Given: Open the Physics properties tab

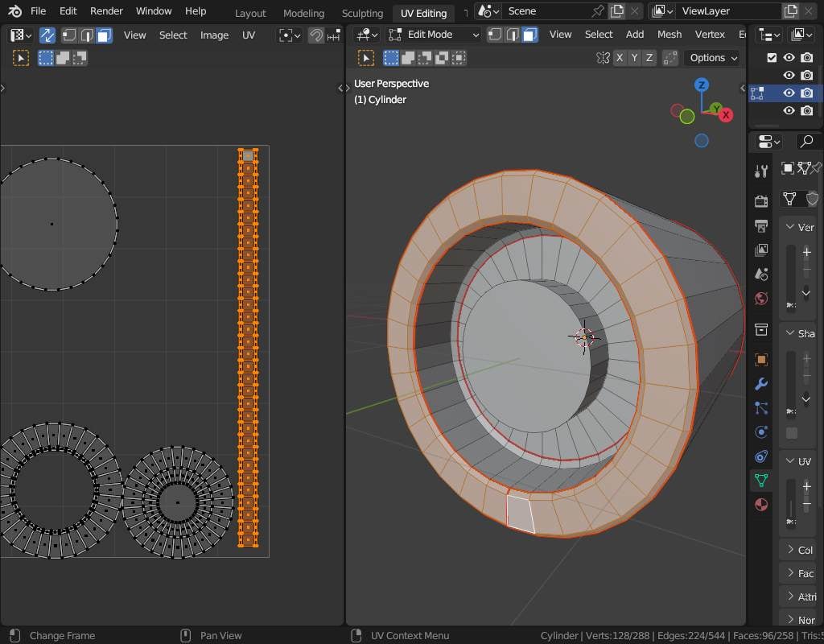Looking at the screenshot, I should pos(760,432).
